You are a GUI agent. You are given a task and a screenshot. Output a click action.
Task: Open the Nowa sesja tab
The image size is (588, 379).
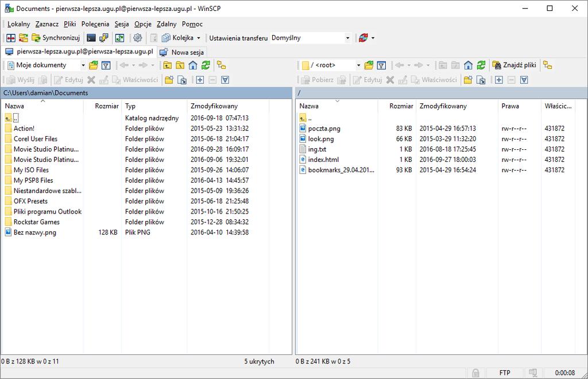point(182,52)
